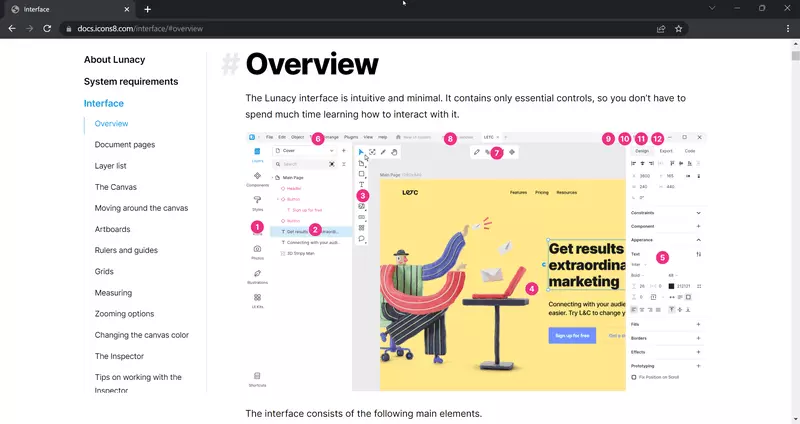800x424 pixels.
Task: Go to the Layer list topic
Action: tap(110, 166)
